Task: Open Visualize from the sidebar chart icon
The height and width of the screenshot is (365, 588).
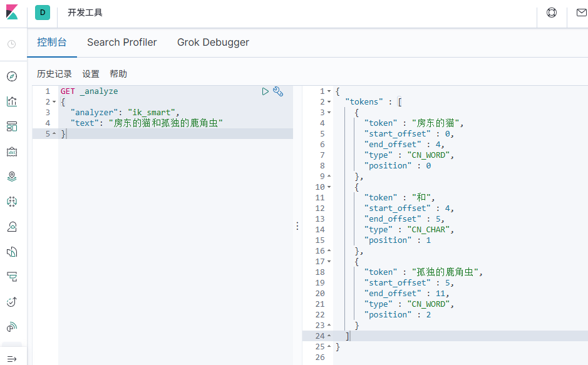Action: 12,101
